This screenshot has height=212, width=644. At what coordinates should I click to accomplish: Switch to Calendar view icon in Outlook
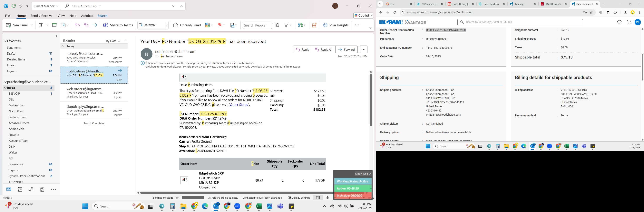[x=20, y=189]
